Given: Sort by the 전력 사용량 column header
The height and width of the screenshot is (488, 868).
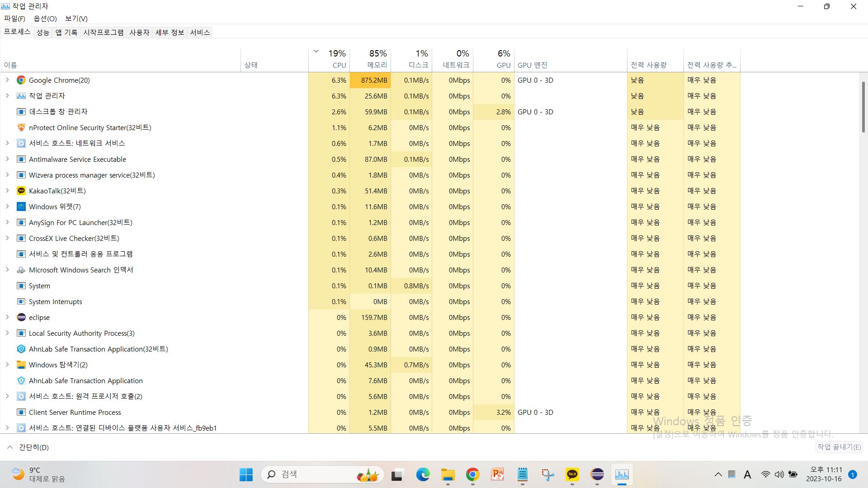Looking at the screenshot, I should click(656, 59).
